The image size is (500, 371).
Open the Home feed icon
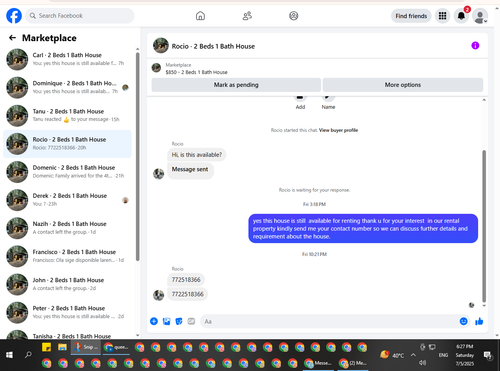click(200, 16)
